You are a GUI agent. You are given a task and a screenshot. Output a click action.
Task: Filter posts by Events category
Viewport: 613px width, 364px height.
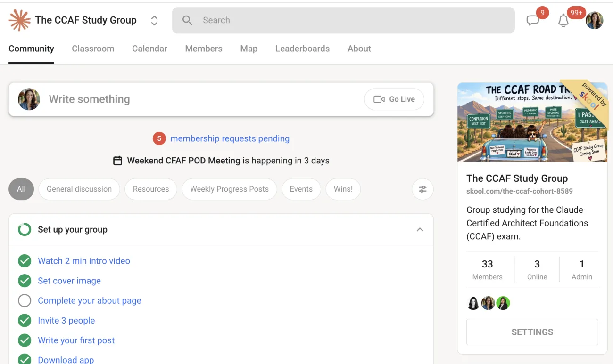click(x=301, y=189)
